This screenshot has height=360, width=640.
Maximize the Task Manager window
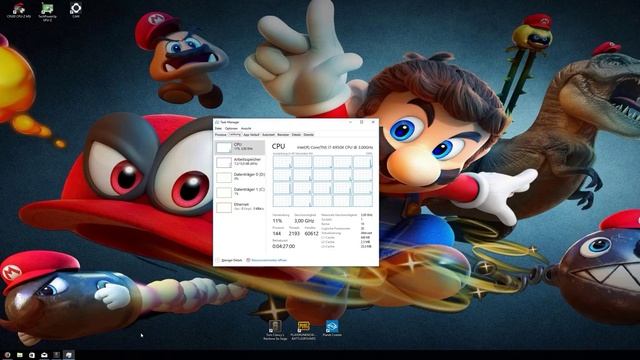[362, 122]
